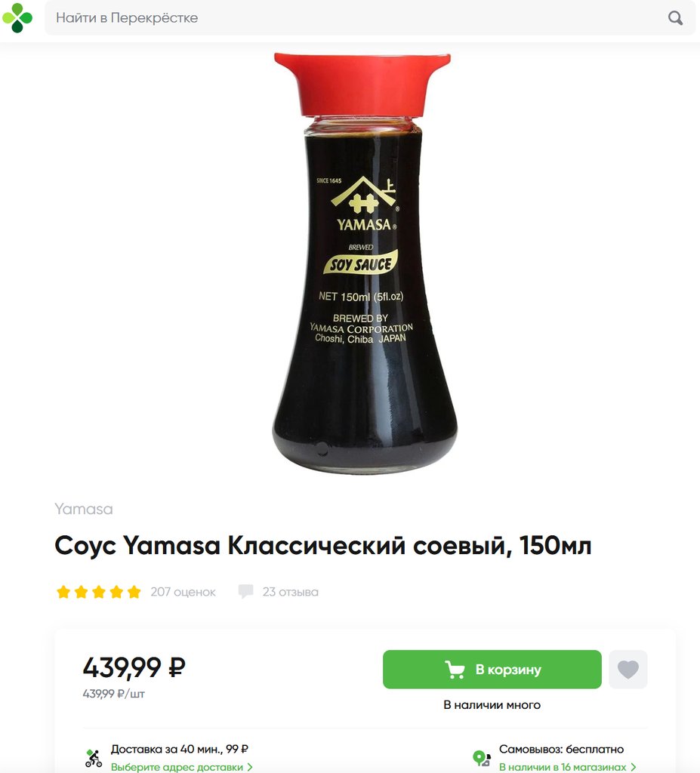
Task: Click the delivery courier bicycle icon
Action: 94,758
